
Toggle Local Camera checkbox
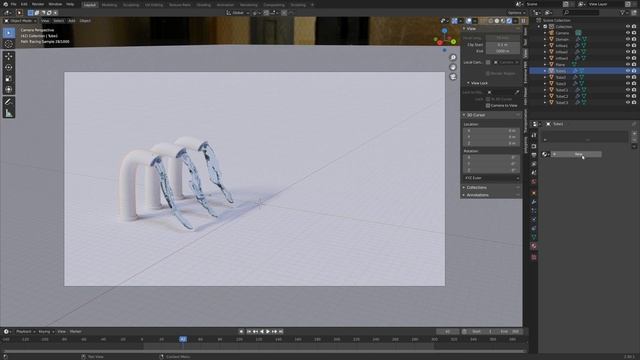coord(488,62)
